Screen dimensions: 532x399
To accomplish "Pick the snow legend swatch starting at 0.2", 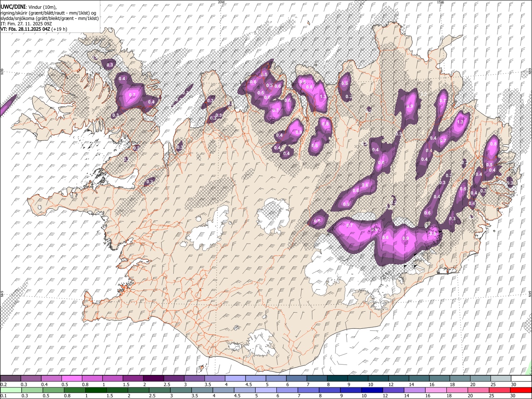I will coord(10,379).
